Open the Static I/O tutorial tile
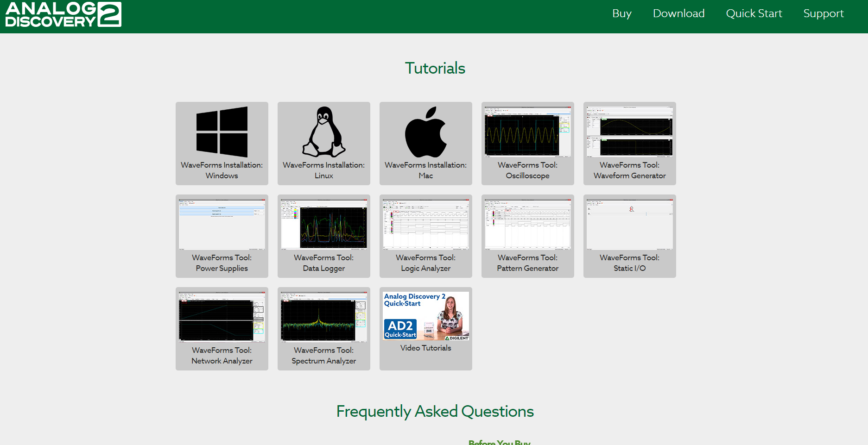 [629, 236]
